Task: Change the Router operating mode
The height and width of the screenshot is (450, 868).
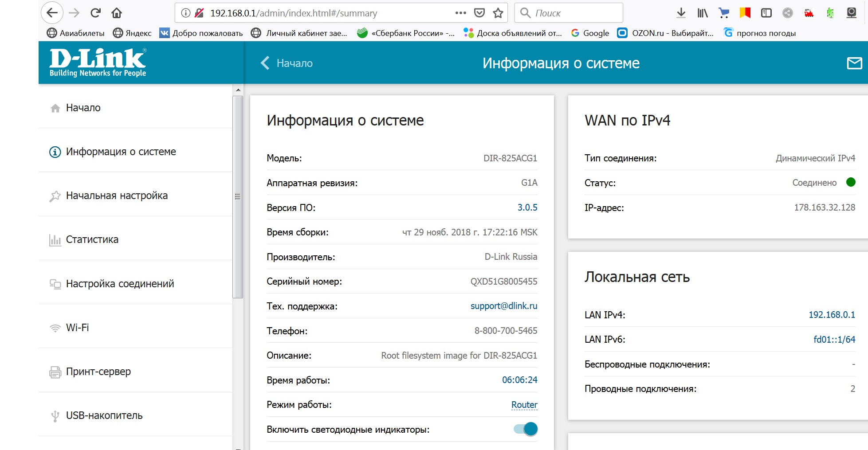Action: click(x=524, y=405)
